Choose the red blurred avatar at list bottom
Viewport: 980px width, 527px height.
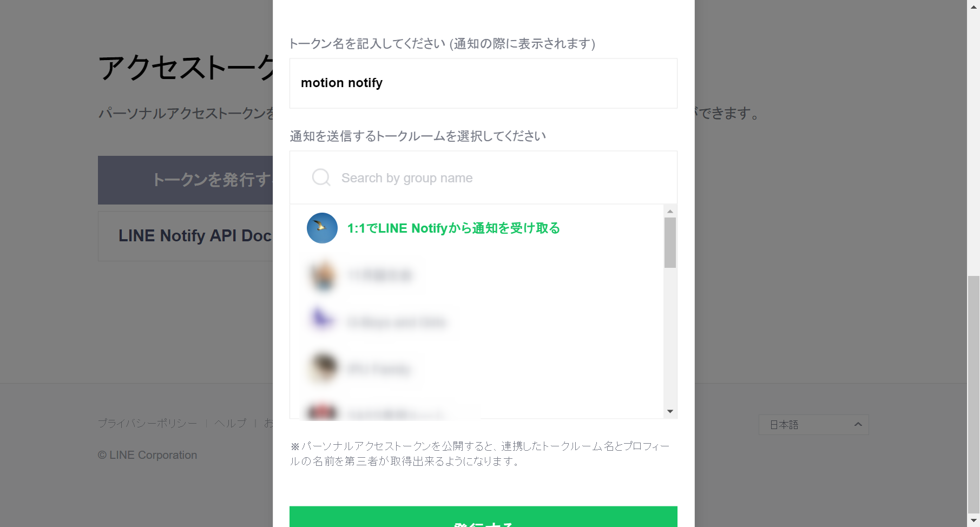(323, 412)
